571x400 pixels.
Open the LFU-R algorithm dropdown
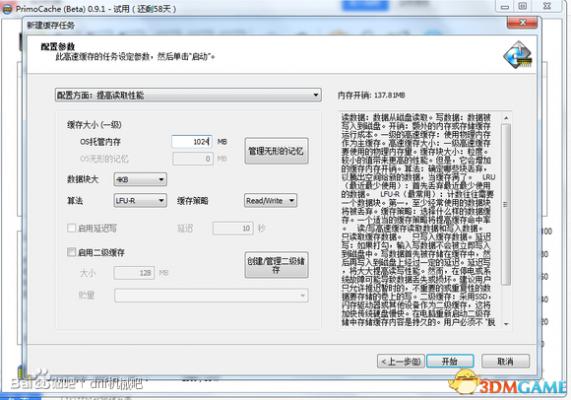click(x=140, y=200)
